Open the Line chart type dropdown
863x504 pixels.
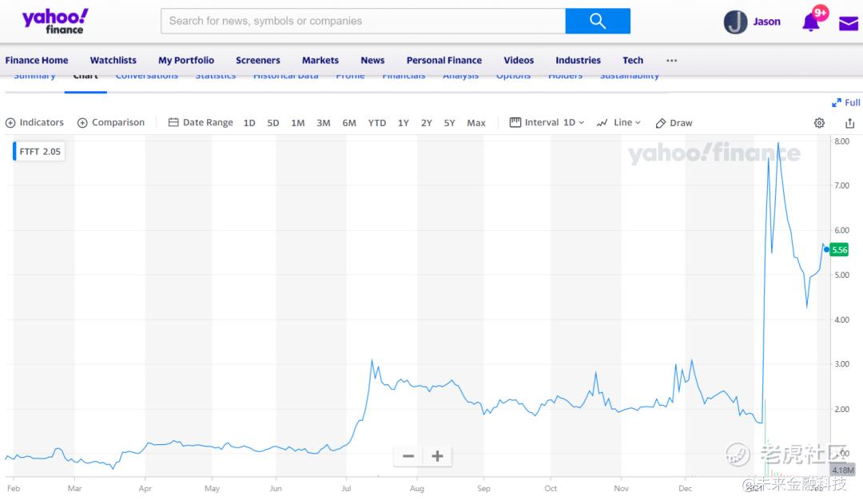click(619, 122)
